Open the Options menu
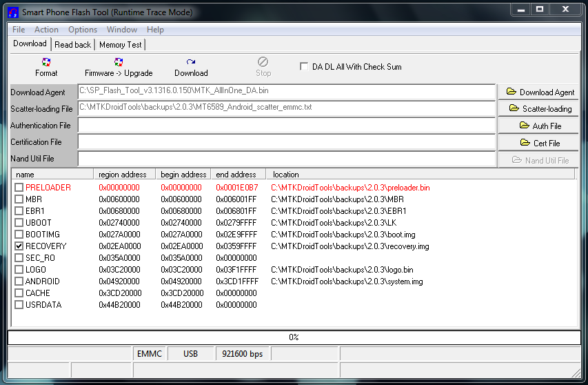 point(82,30)
